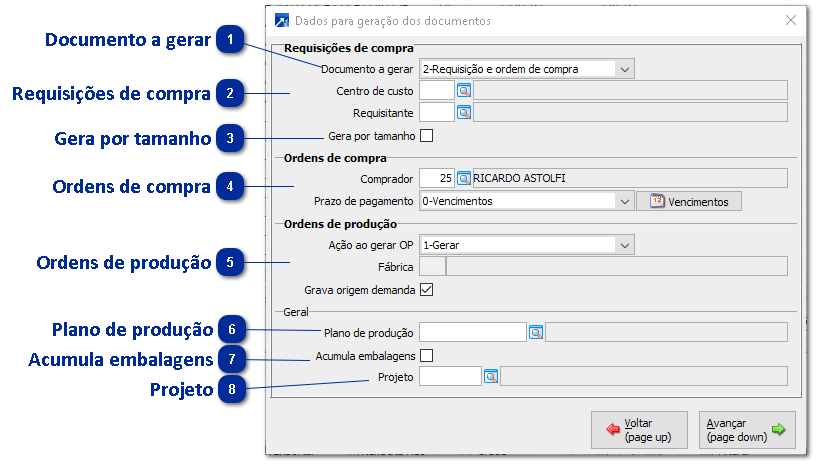Focus the Plano de produção code field
The height and width of the screenshot is (471, 830).
click(x=473, y=332)
